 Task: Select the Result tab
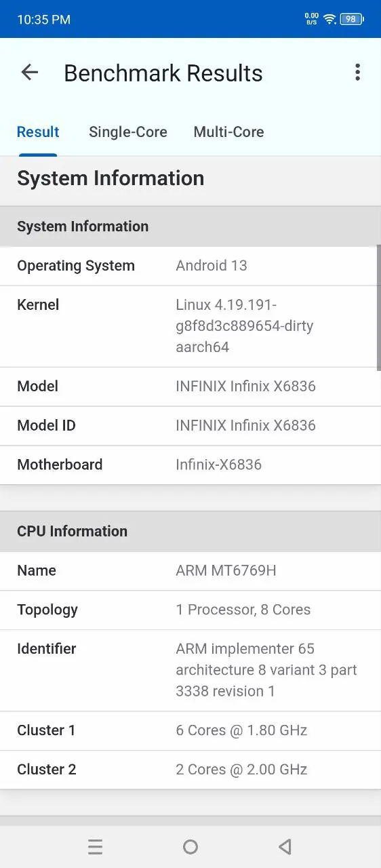pyautogui.click(x=38, y=132)
